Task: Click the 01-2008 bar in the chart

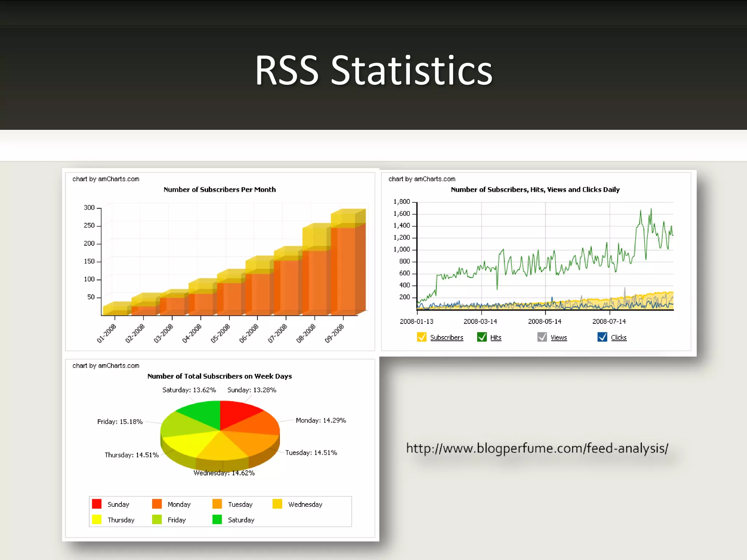Action: click(115, 311)
